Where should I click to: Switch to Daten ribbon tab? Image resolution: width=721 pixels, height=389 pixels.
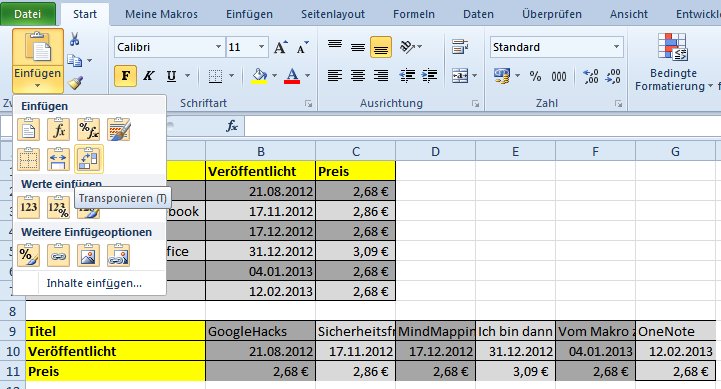pyautogui.click(x=478, y=14)
